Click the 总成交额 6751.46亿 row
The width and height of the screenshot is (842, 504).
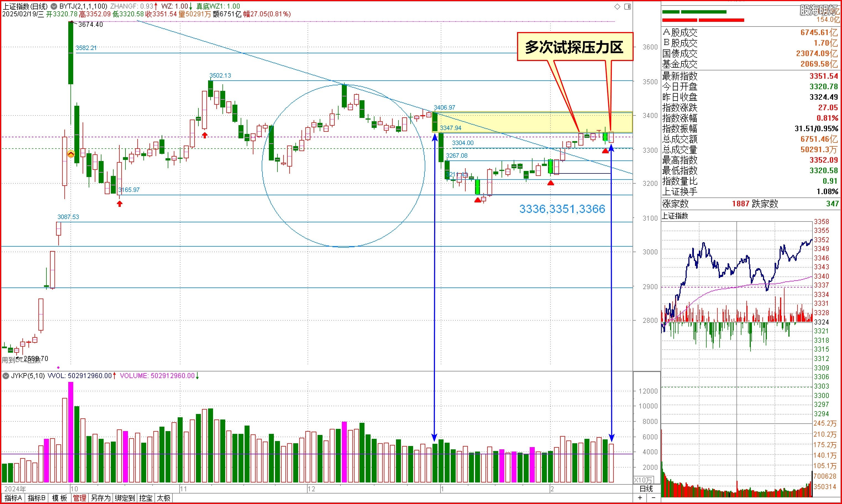click(x=750, y=139)
